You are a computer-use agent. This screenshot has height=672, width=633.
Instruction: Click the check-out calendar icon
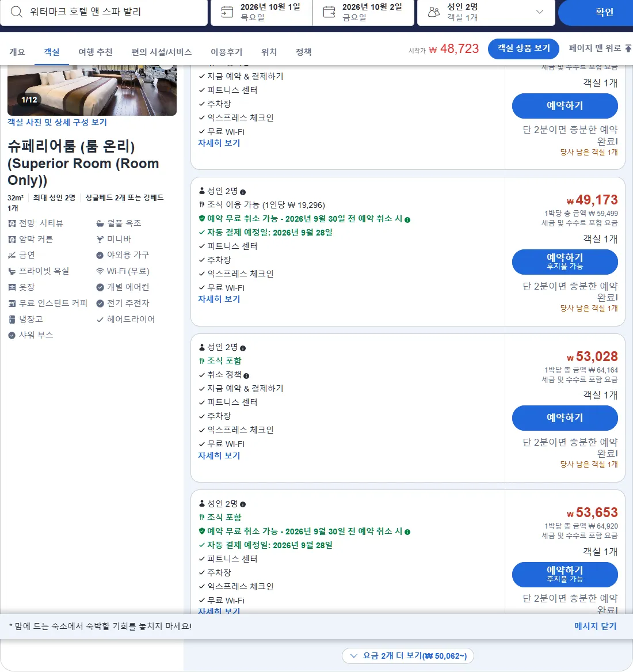(x=329, y=12)
